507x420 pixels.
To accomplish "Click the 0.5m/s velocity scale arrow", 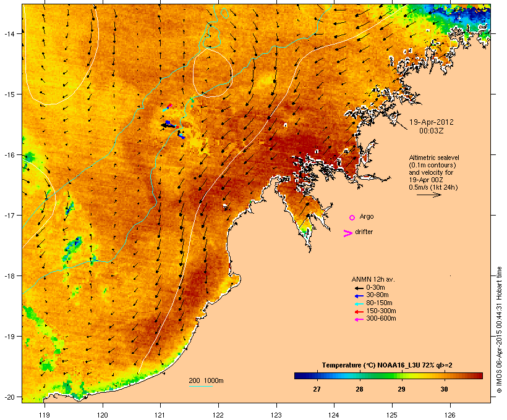I will click(x=428, y=195).
